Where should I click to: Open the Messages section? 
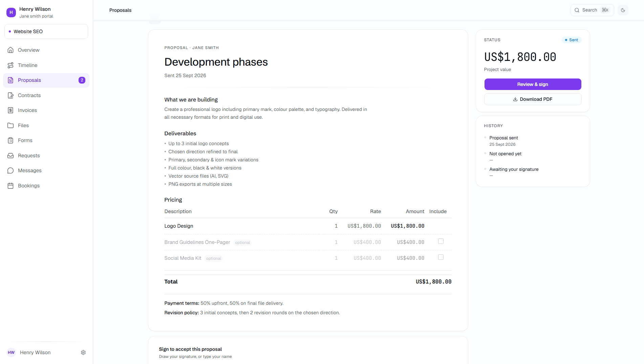point(46,170)
